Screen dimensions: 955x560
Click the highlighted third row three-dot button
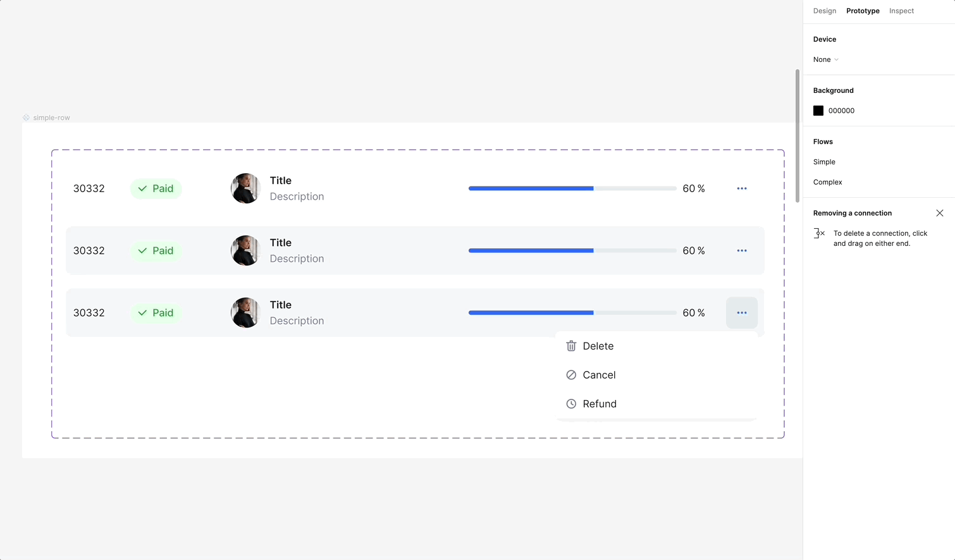[x=742, y=313]
